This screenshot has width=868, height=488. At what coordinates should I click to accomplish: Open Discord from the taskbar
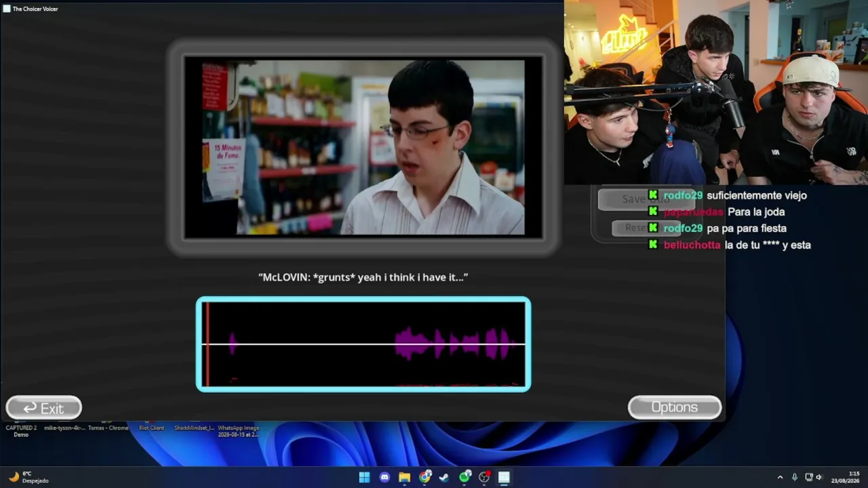[x=384, y=477]
